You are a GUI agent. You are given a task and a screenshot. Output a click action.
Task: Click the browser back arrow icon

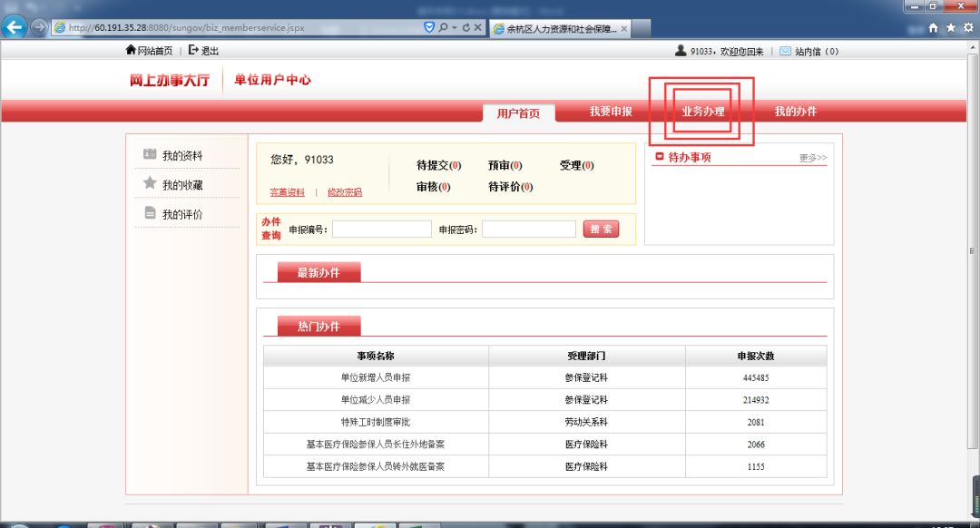pos(13,27)
